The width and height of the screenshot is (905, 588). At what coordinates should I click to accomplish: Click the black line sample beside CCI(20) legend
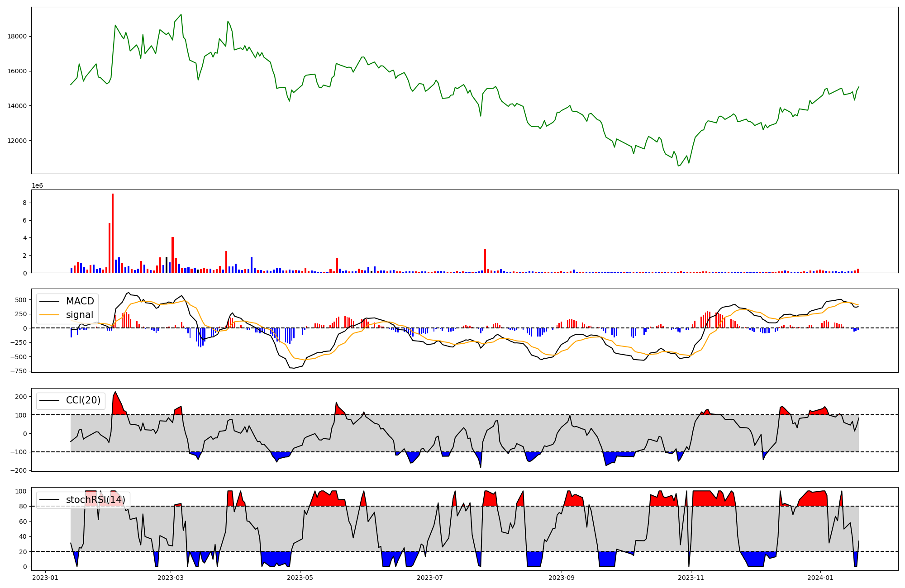(x=50, y=401)
